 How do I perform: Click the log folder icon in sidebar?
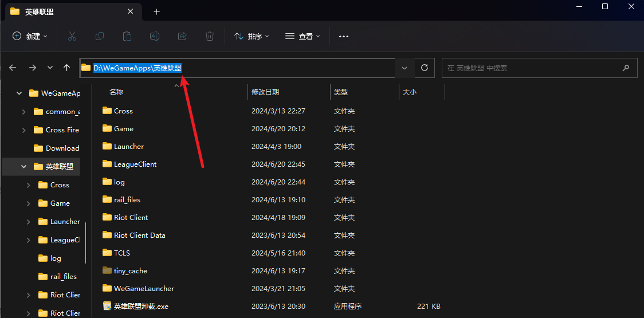coord(43,258)
